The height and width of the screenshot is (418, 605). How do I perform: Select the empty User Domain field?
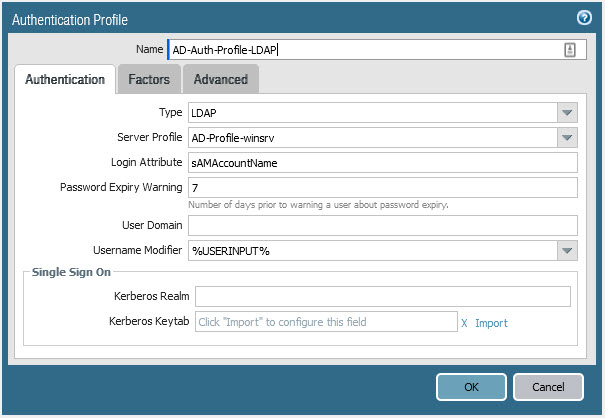coord(382,226)
